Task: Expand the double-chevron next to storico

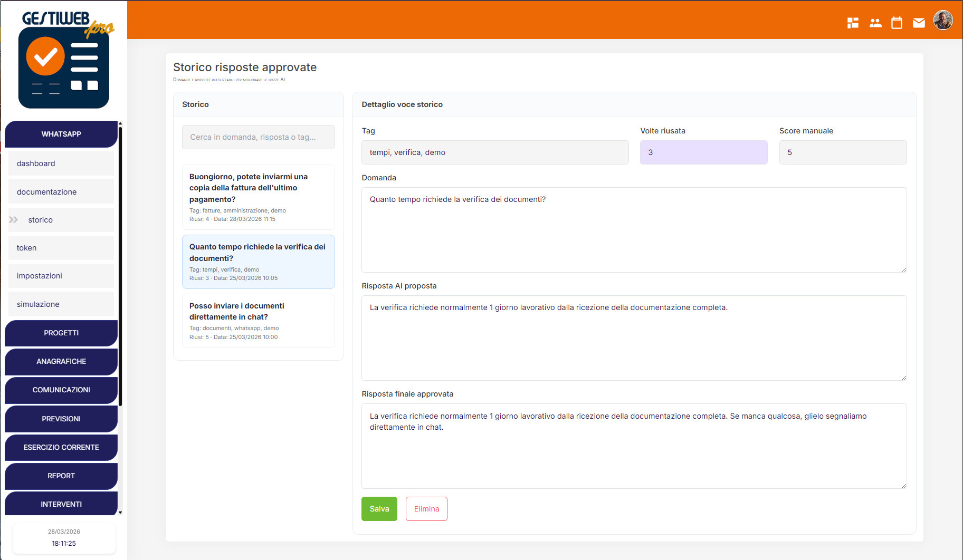Action: coord(13,220)
